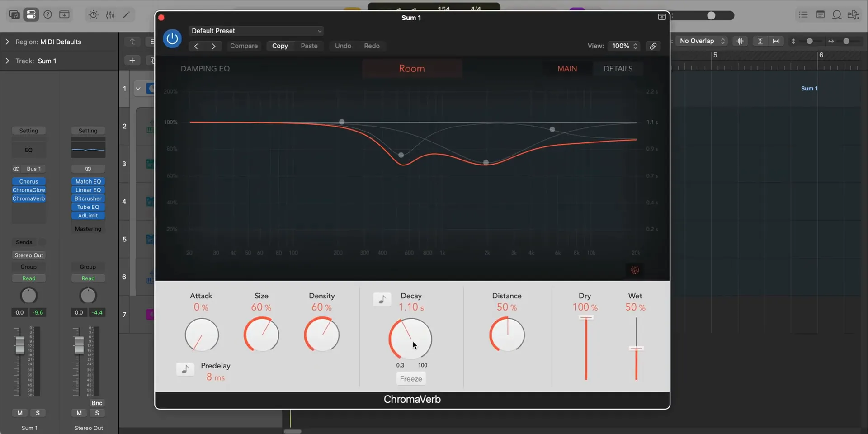Open the Bitcrusher plugin slot
868x434 pixels.
[x=88, y=198]
